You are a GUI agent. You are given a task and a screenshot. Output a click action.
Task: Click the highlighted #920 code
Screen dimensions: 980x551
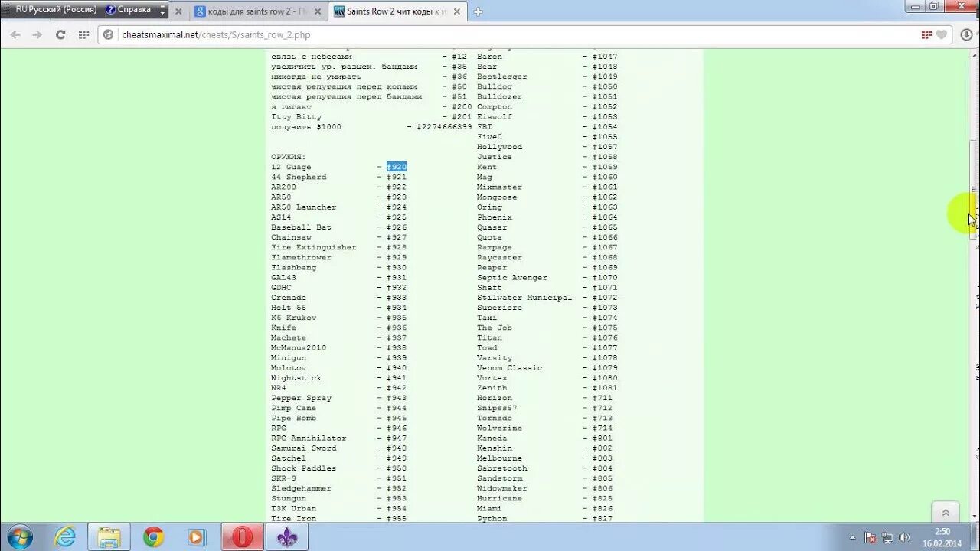click(397, 167)
